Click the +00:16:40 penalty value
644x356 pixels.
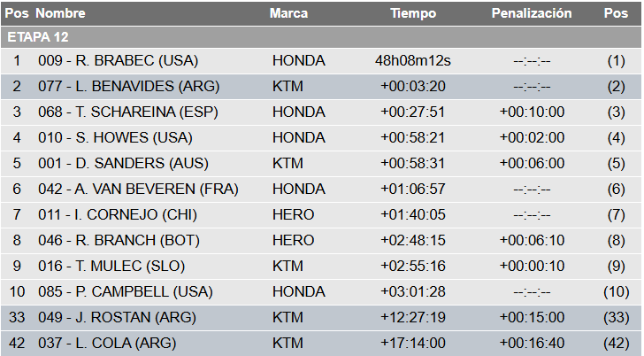tap(532, 344)
